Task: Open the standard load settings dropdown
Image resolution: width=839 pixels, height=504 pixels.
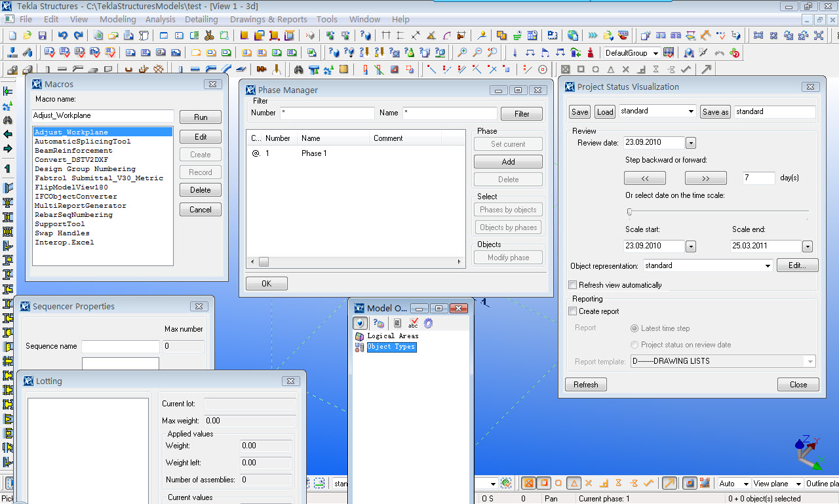Action: [x=691, y=111]
